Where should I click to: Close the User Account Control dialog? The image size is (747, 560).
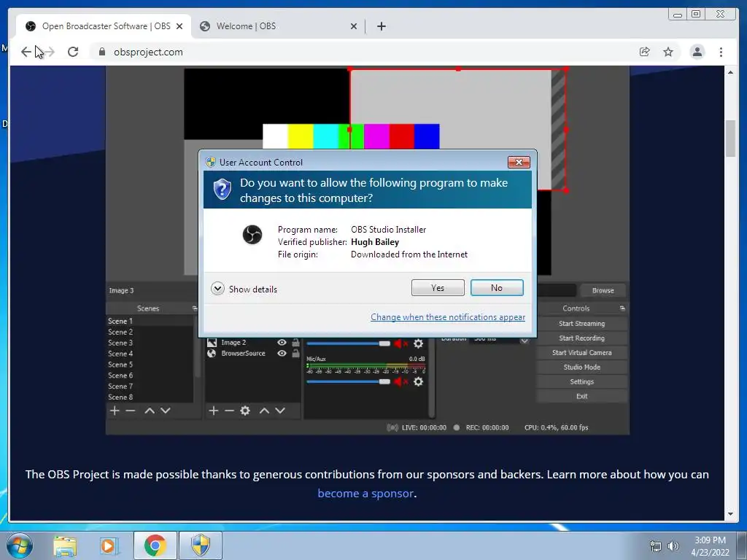coord(519,163)
